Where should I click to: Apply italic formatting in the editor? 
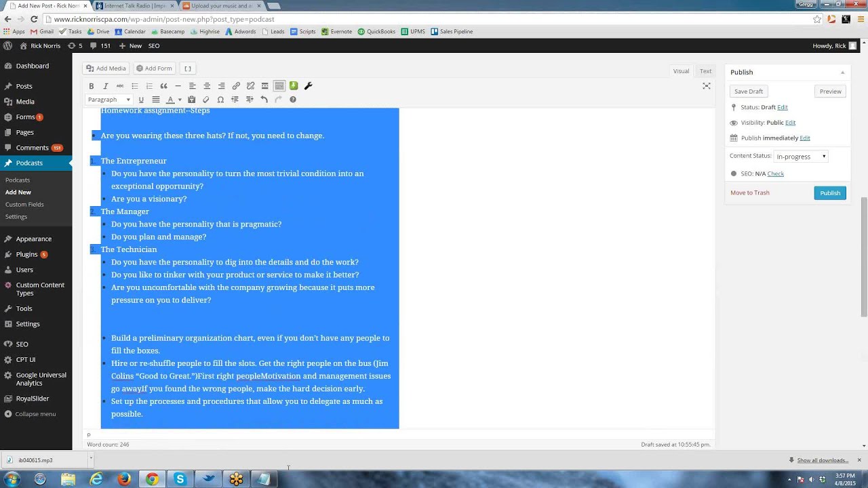106,86
